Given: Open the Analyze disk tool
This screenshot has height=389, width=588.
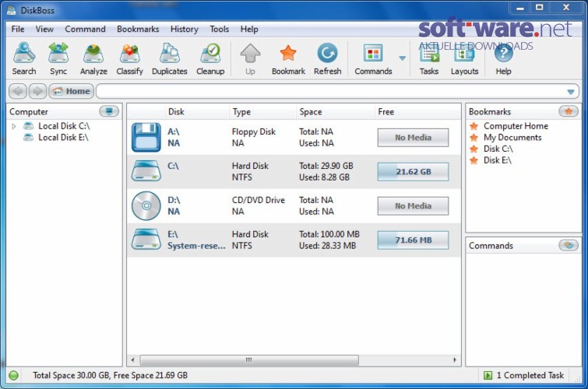Looking at the screenshot, I should click(x=93, y=59).
